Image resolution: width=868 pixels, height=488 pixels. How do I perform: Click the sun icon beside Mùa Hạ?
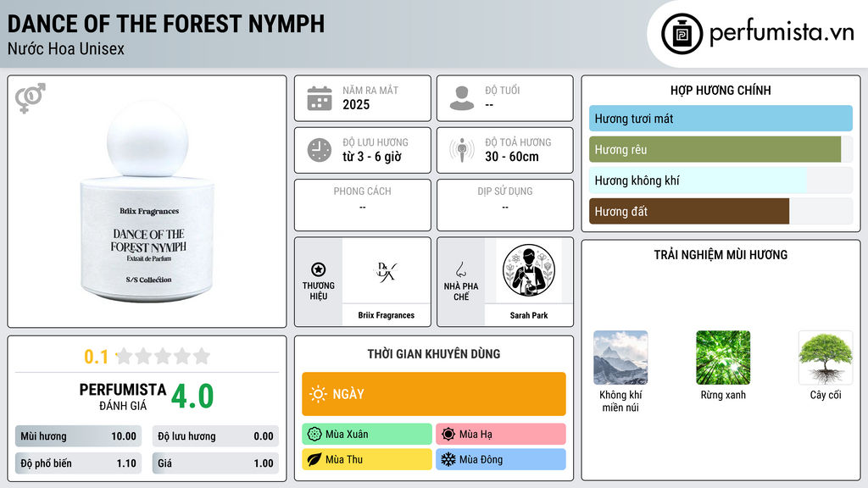click(448, 435)
